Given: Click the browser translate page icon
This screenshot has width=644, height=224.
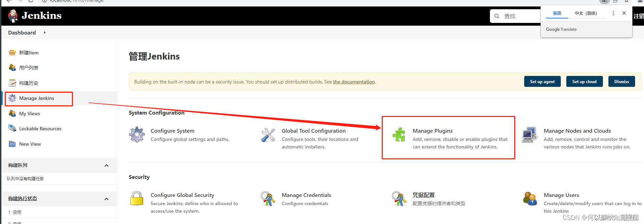Looking at the screenshot, I should coord(605,1).
